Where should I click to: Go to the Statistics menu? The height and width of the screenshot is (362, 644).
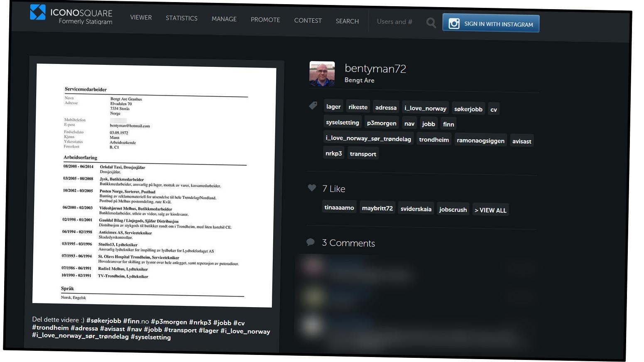(x=181, y=18)
